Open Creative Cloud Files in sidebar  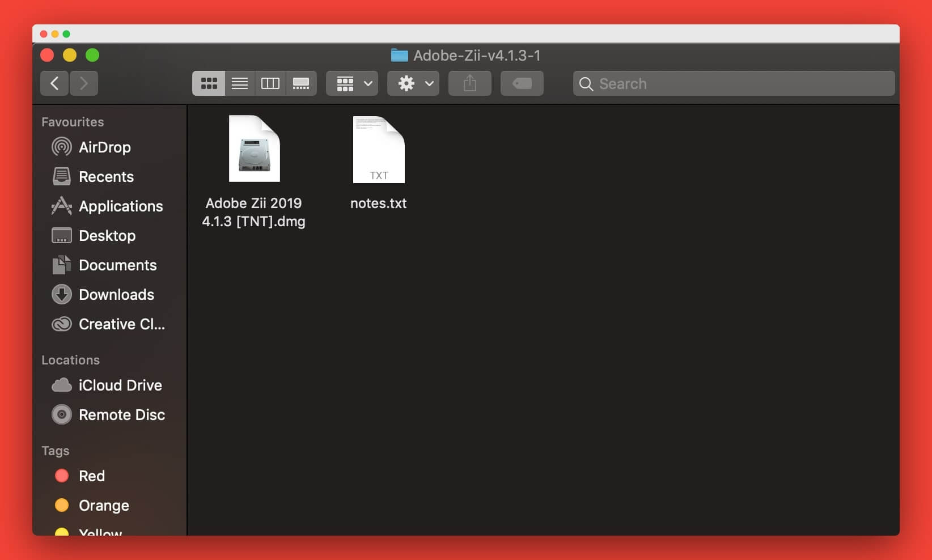pyautogui.click(x=121, y=324)
